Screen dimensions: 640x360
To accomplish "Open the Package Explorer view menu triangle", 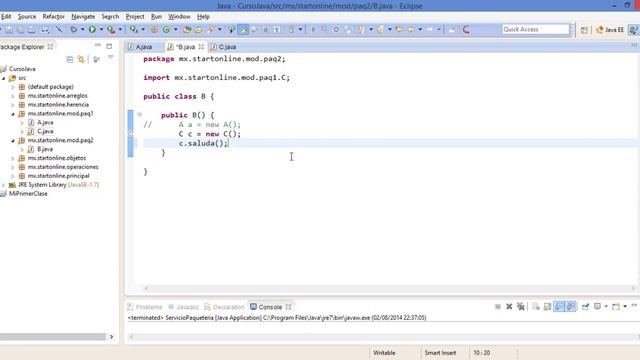I will click(111, 58).
